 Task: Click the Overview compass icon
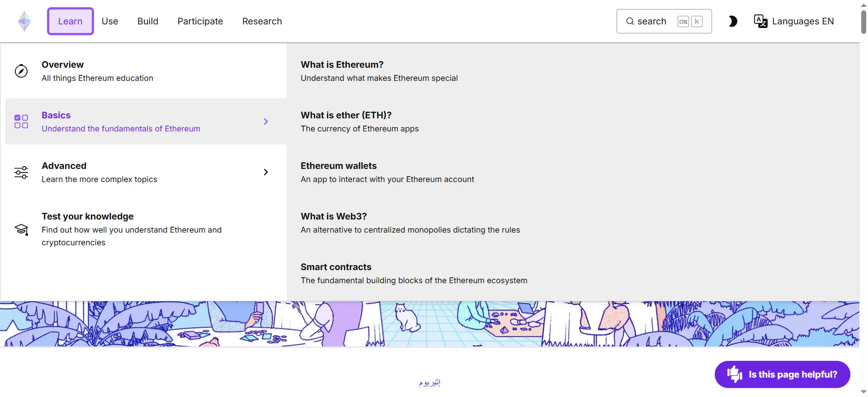(21, 71)
